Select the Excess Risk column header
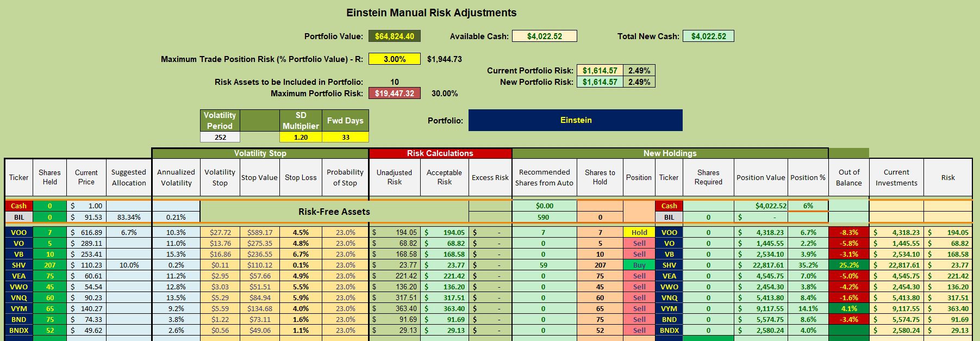This screenshot has height=341, width=980. [x=490, y=177]
